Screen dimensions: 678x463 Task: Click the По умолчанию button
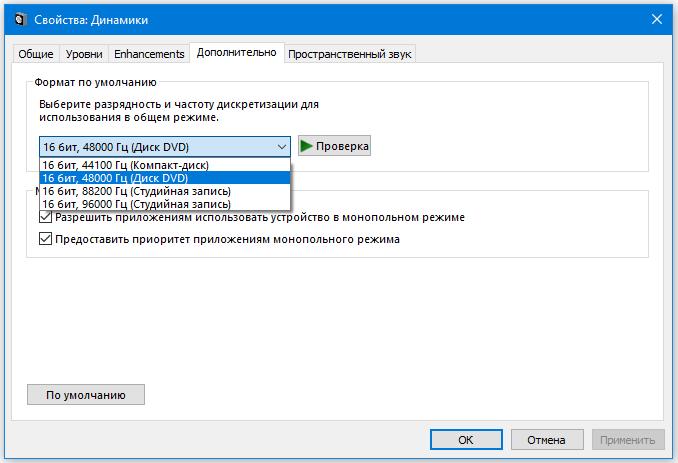[85, 395]
